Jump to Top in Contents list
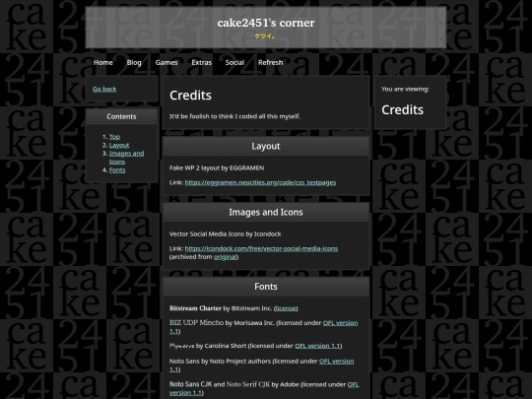Image resolution: width=532 pixels, height=399 pixels. [114, 137]
